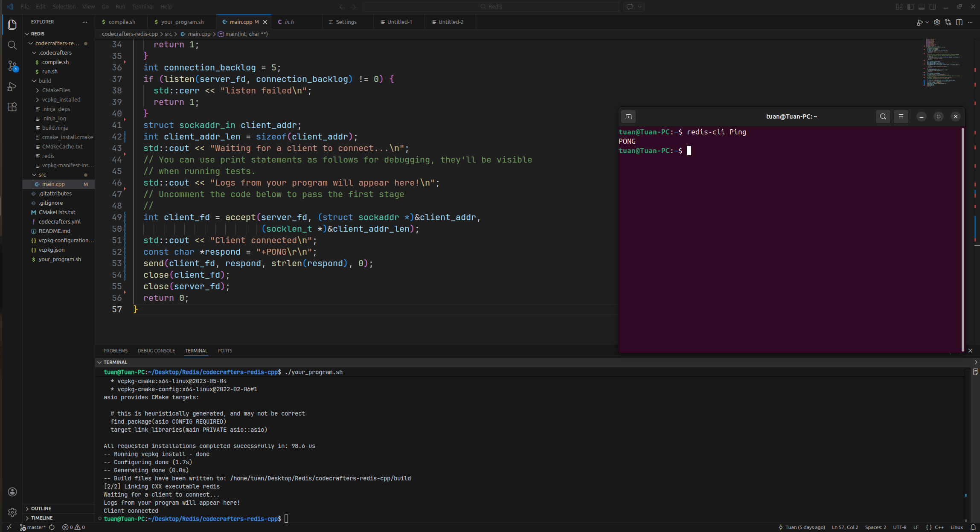Viewport: 980px width, 532px height.
Task: Open the debug run dropdown arrow
Action: click(927, 22)
